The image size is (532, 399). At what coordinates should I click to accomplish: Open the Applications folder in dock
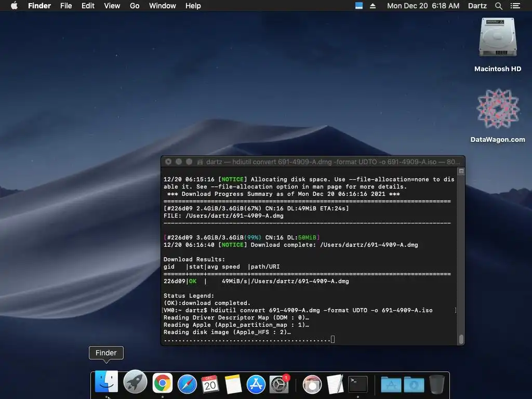point(391,385)
